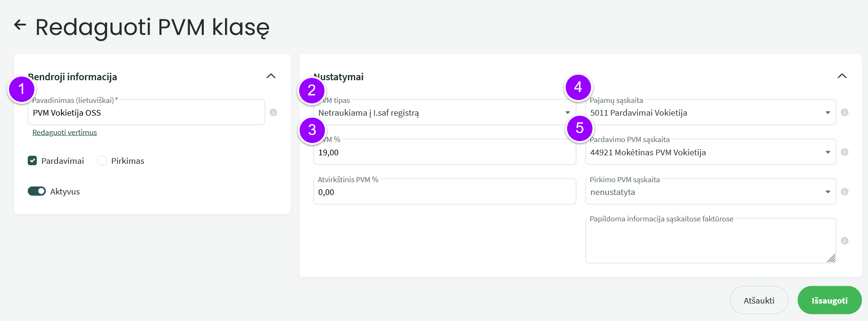Click the purple step 4 marker
This screenshot has height=321, width=868.
(578, 87)
